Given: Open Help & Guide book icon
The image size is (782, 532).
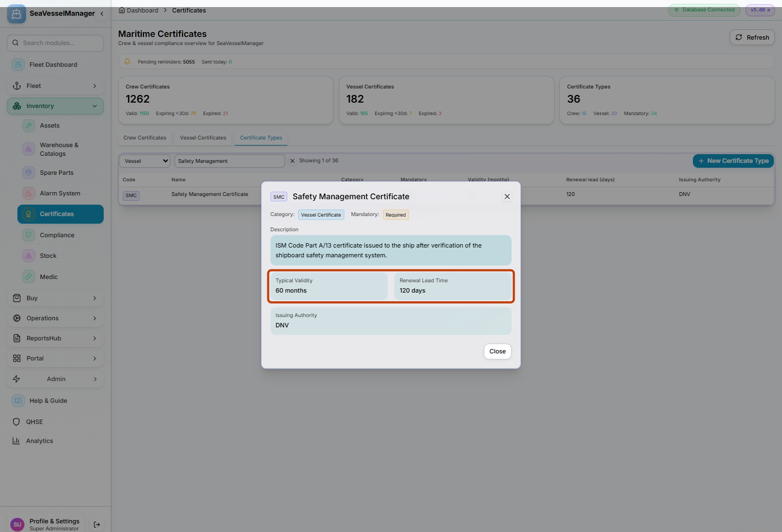Looking at the screenshot, I should point(18,401).
